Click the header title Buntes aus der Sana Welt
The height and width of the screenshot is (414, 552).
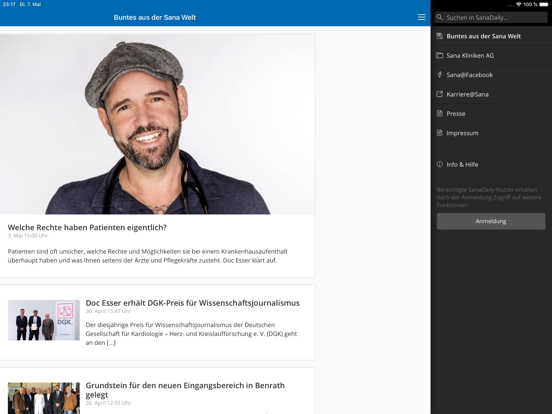pos(155,17)
